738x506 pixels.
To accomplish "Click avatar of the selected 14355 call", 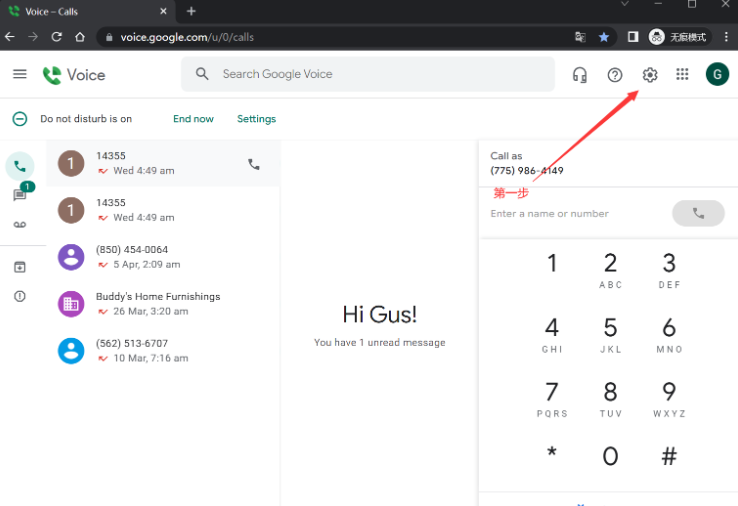I will (71, 163).
